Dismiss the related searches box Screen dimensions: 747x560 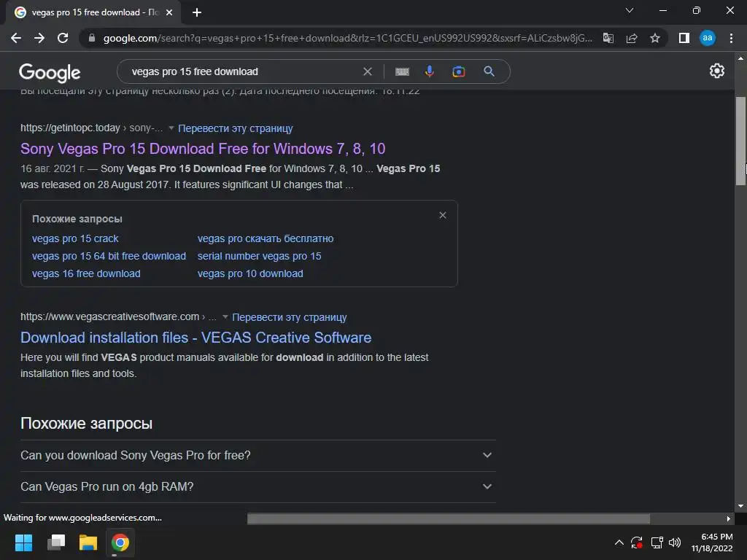(x=443, y=215)
